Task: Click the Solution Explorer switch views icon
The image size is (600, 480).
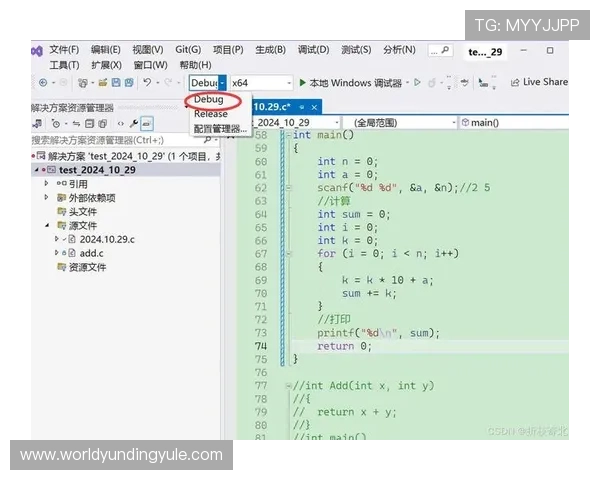Action: 38,124
